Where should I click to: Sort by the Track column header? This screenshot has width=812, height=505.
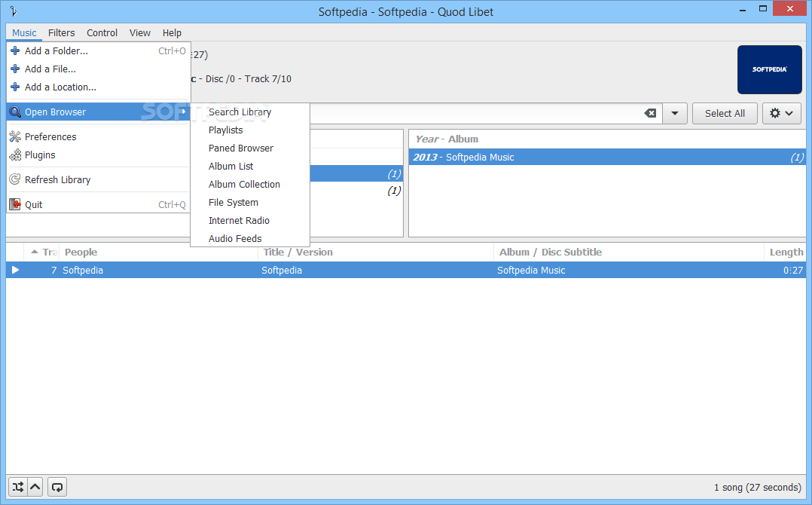(x=41, y=252)
